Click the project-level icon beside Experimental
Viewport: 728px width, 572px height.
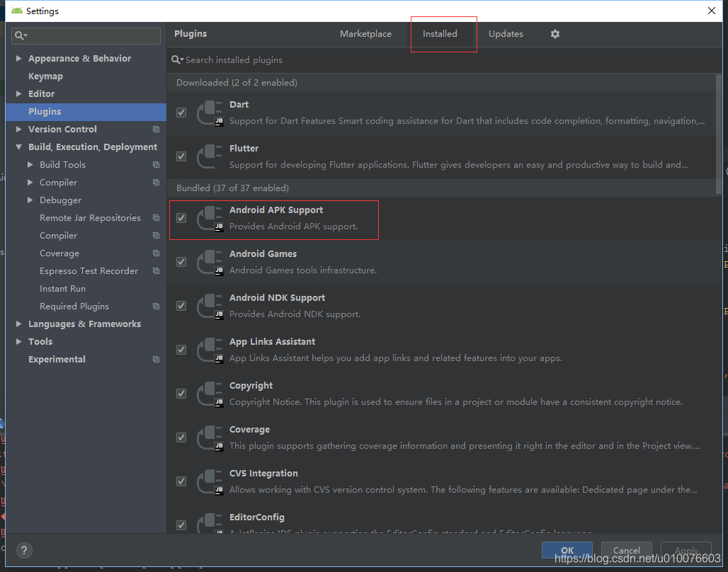tap(156, 360)
